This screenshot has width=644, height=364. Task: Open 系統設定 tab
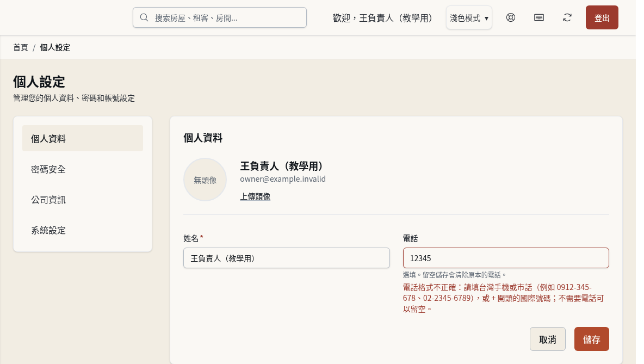pos(83,230)
